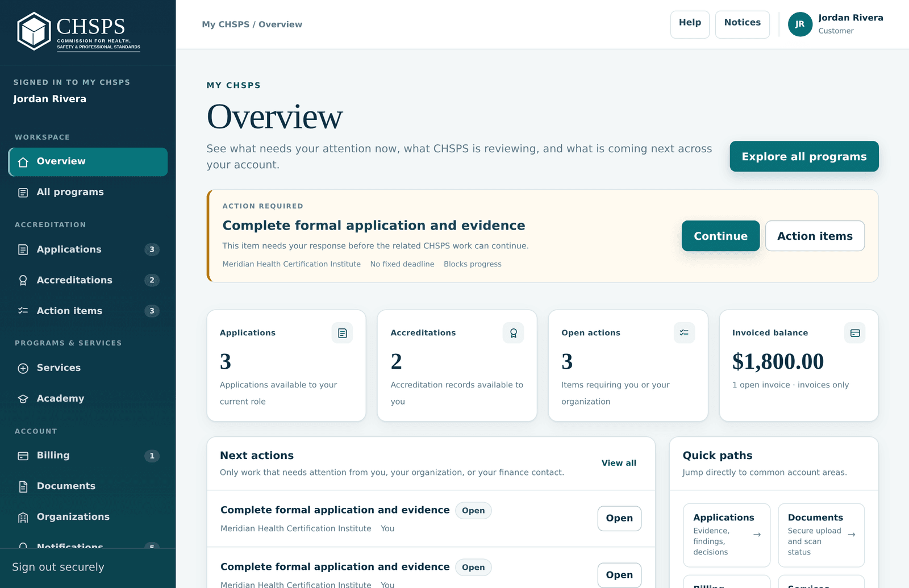This screenshot has width=909, height=588.
Task: Click the Billing card icon in sidebar
Action: pyautogui.click(x=23, y=456)
